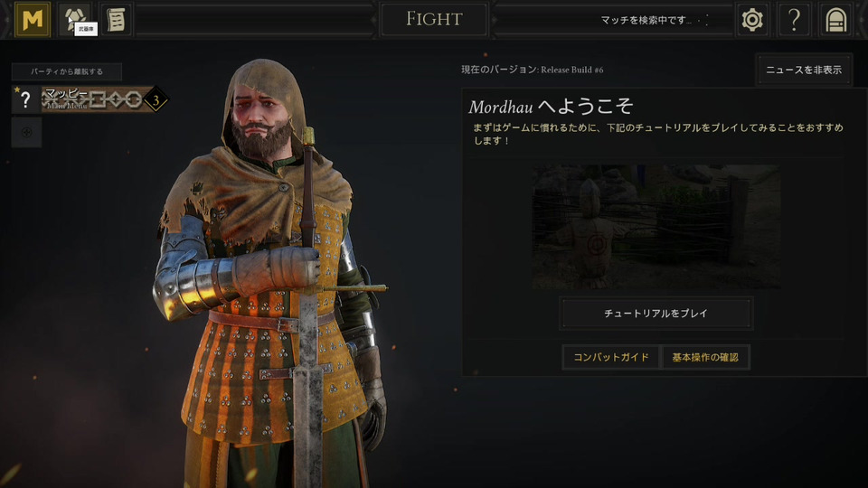Open basic controls (基本操作の確認)
This screenshot has height=488, width=868.
tap(705, 357)
